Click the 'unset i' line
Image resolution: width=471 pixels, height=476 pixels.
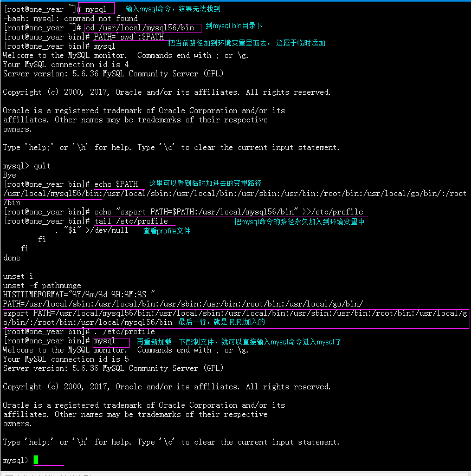[18, 276]
